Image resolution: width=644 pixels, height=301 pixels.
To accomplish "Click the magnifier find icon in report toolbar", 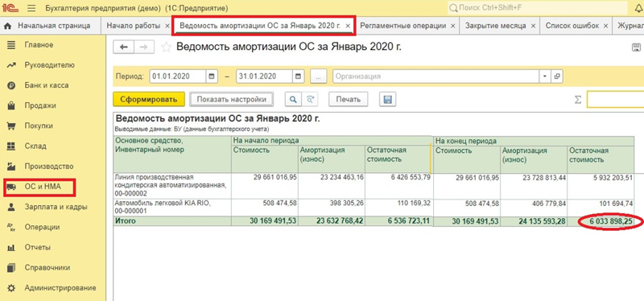I will click(293, 99).
